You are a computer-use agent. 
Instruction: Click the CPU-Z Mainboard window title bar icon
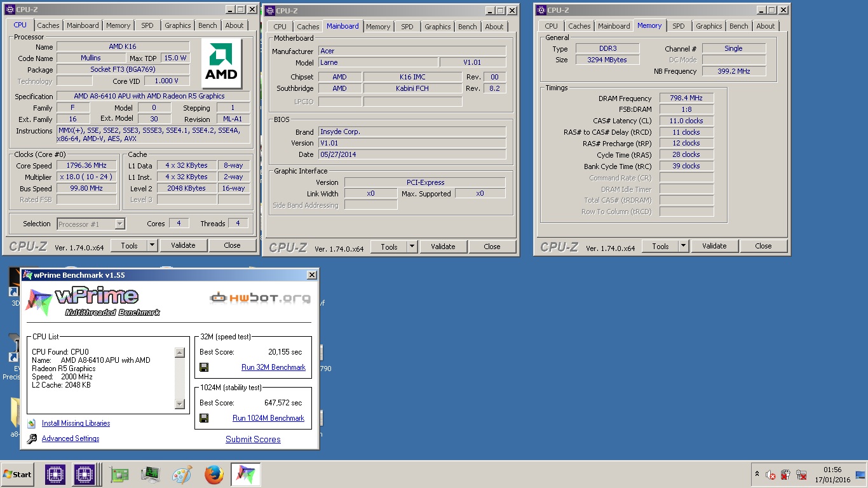[270, 11]
